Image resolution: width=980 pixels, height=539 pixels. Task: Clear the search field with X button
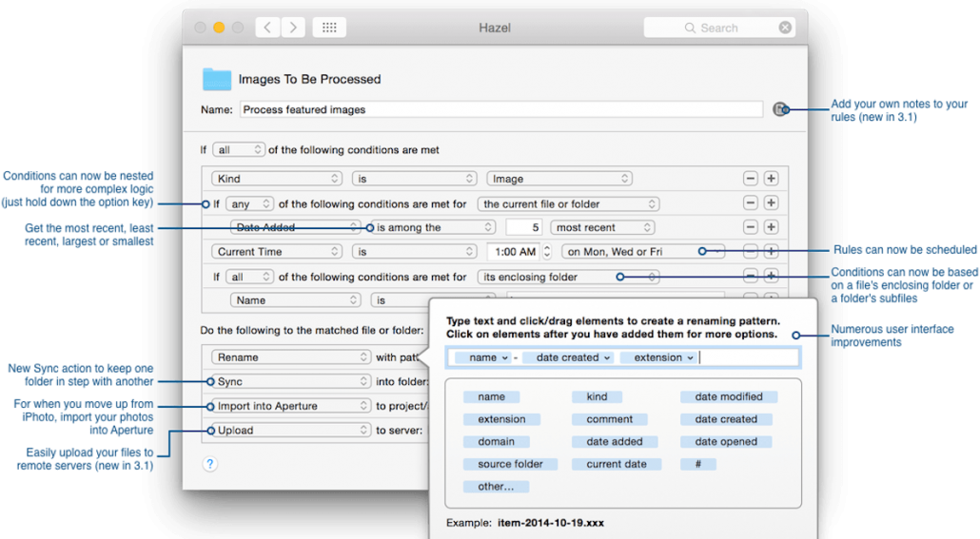tap(785, 28)
